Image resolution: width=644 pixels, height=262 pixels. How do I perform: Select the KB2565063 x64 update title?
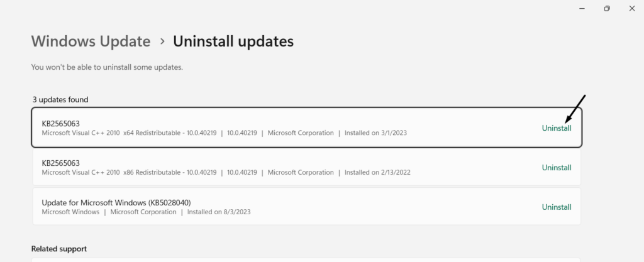click(x=60, y=123)
